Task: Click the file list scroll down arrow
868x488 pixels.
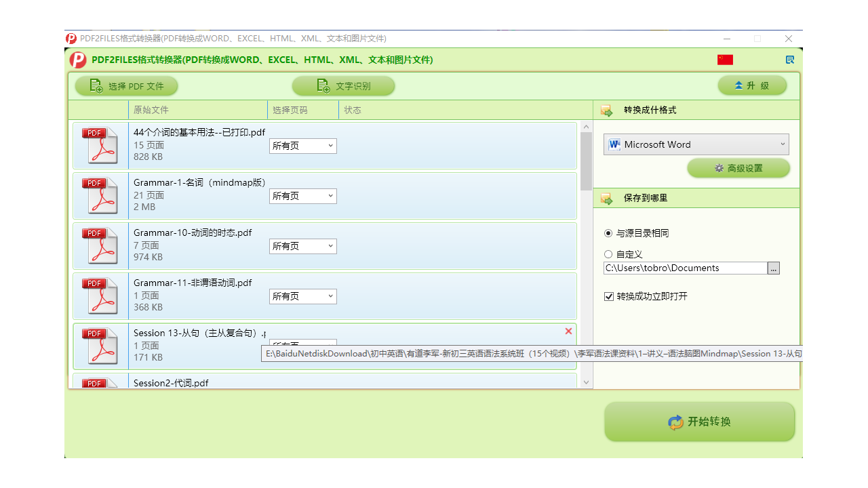Action: (x=587, y=382)
